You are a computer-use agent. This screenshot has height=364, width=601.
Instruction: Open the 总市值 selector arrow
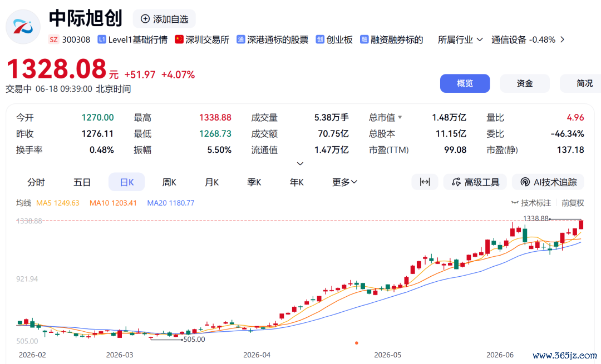pos(400,117)
